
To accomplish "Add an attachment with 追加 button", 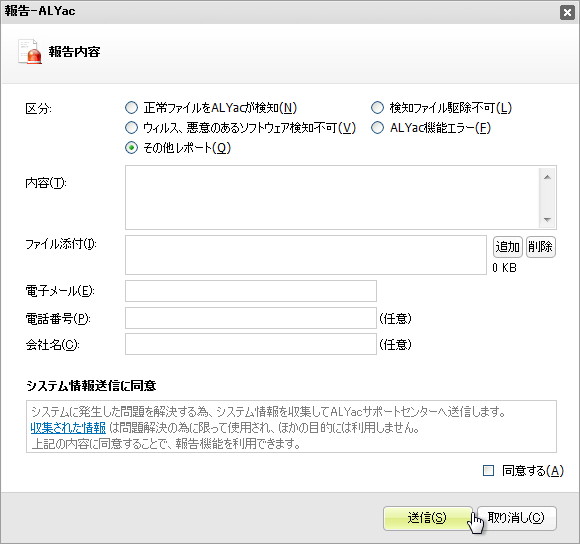I will [508, 247].
